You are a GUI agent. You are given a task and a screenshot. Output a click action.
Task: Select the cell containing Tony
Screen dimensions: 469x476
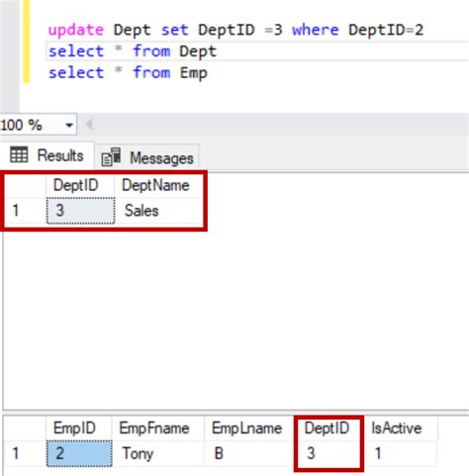tap(157, 453)
